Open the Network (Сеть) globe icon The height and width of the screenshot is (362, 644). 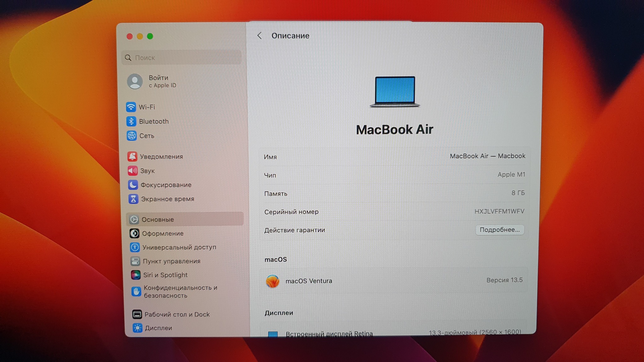click(131, 136)
